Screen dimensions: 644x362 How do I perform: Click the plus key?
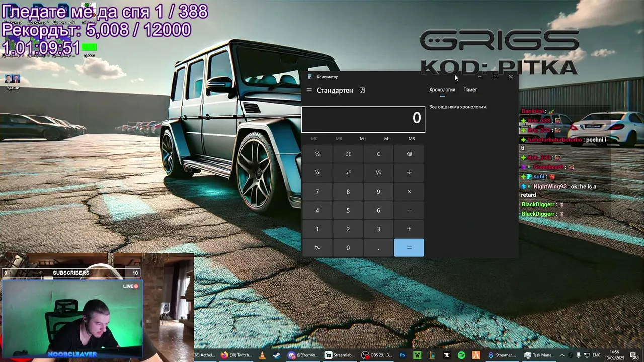(x=409, y=229)
